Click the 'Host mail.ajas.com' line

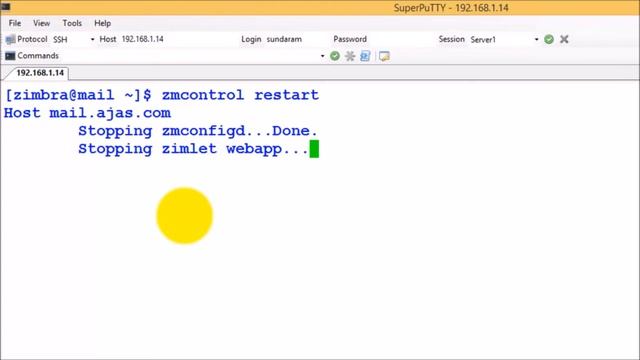[x=87, y=113]
